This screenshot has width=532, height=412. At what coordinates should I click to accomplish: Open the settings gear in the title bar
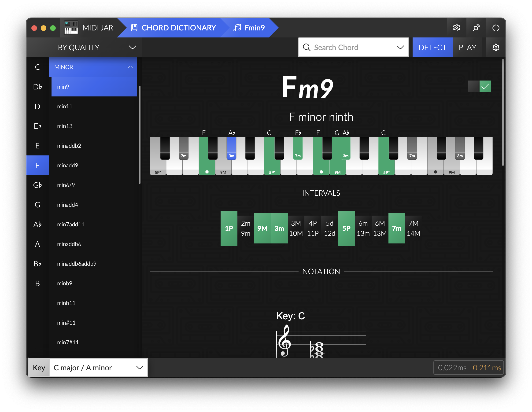point(456,28)
